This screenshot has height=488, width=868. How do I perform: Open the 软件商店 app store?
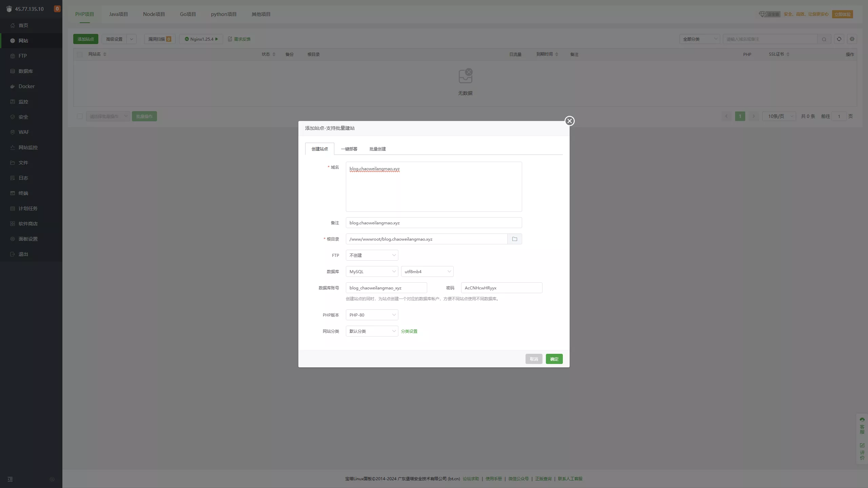(x=27, y=223)
